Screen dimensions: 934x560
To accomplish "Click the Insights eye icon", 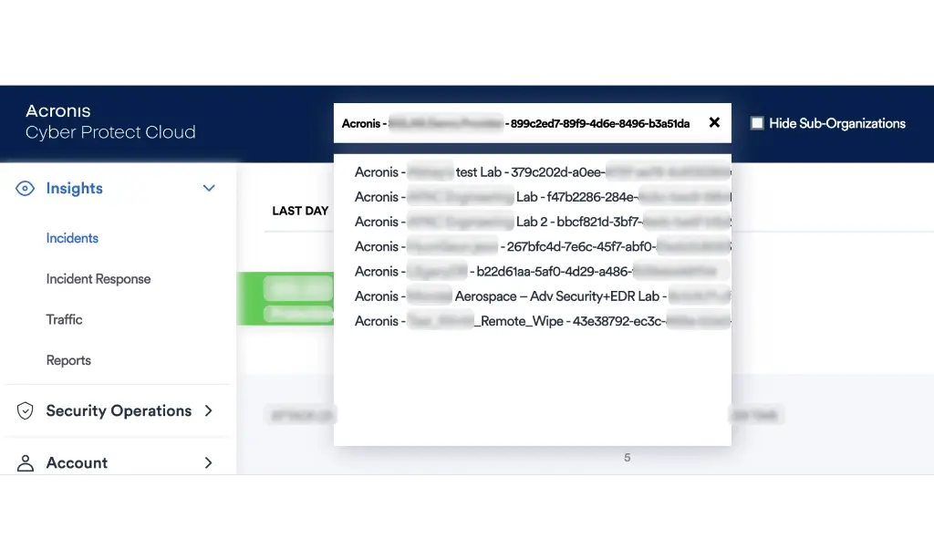I will point(25,189).
